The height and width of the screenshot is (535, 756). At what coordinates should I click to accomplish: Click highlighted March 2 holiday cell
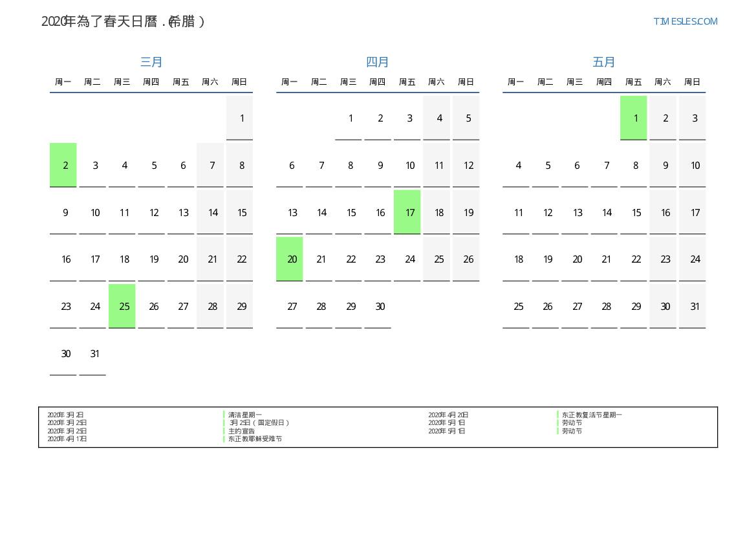coord(63,165)
